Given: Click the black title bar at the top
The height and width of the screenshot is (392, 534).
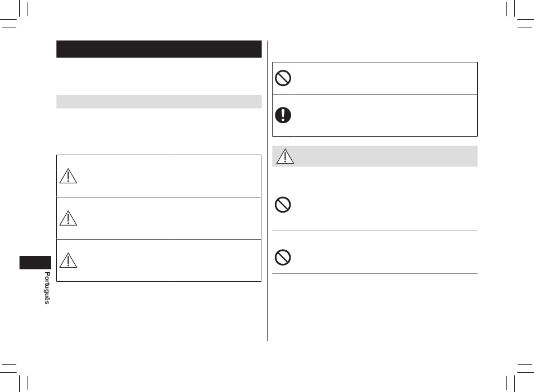Looking at the screenshot, I should [159, 49].
